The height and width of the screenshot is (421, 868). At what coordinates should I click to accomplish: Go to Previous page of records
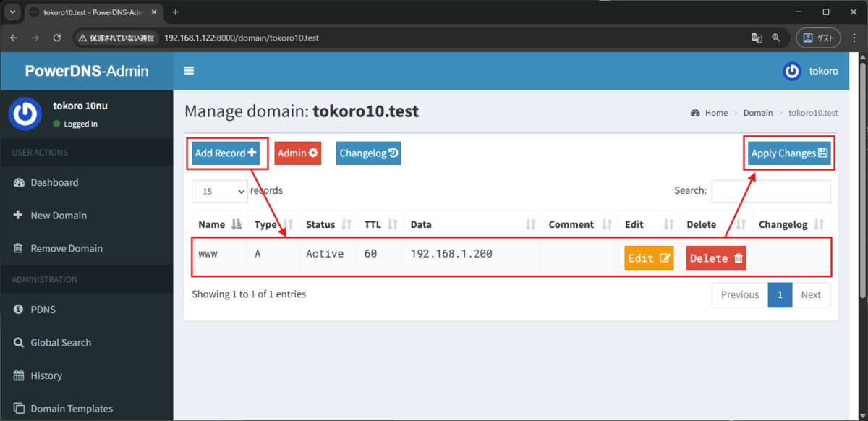(739, 294)
